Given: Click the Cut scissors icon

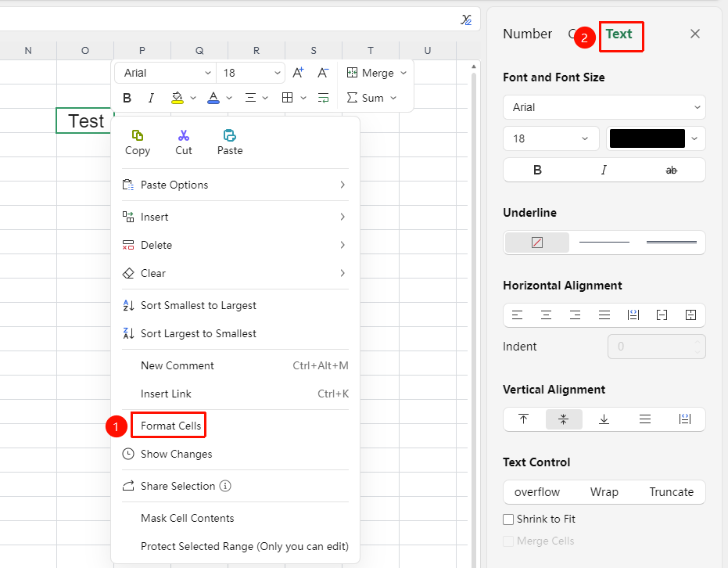Looking at the screenshot, I should [x=184, y=135].
